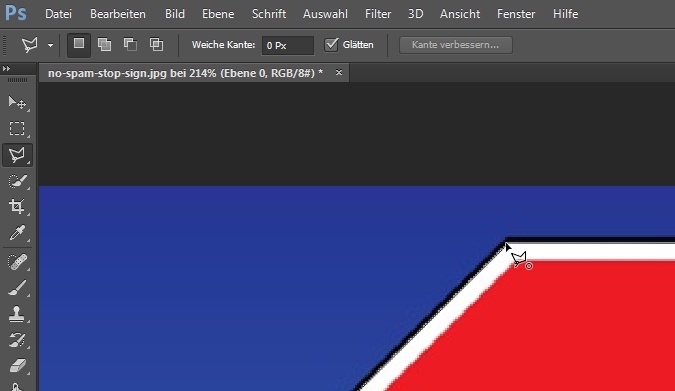Click the tools panel grip handle

[17, 80]
